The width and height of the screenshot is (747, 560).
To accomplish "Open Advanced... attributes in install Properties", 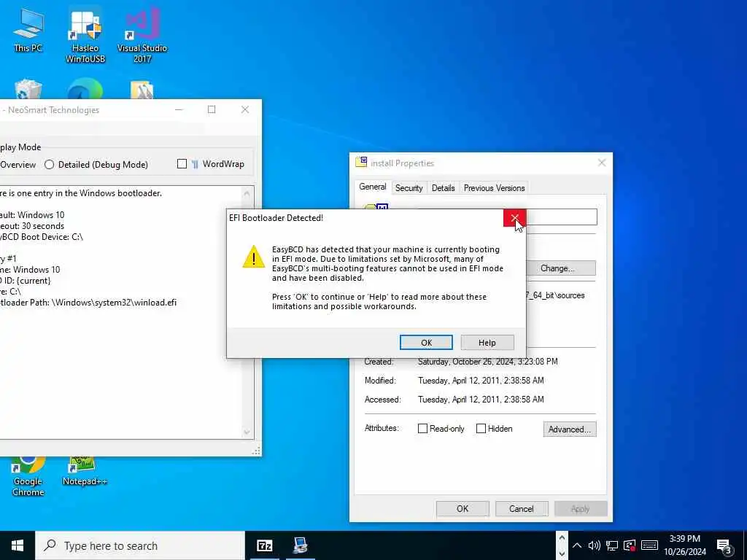I will (x=569, y=429).
